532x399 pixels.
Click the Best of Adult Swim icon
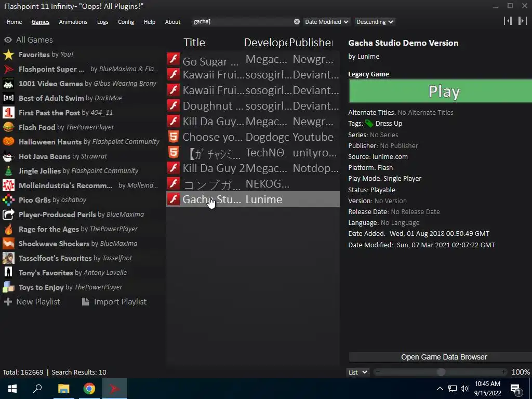pyautogui.click(x=8, y=98)
